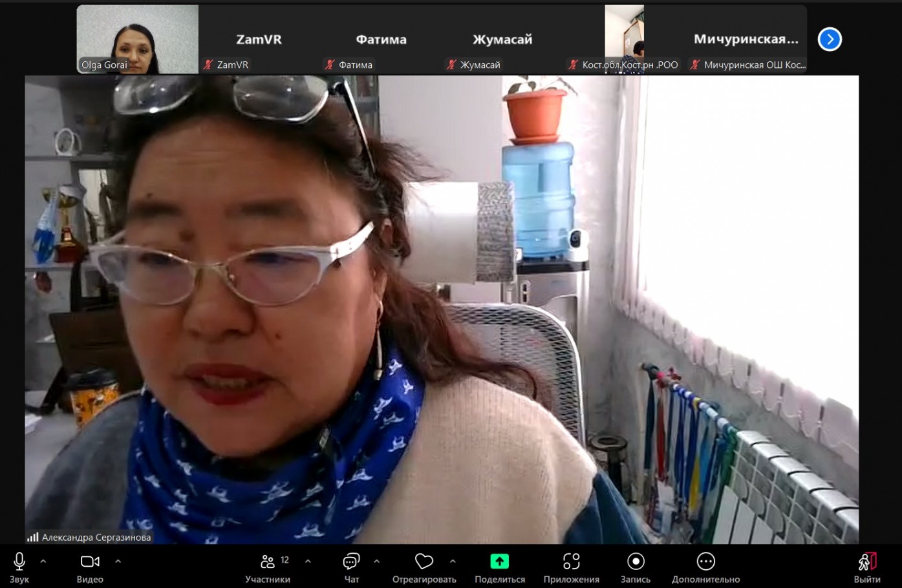Expand video options arrow next to Видео
Screen dimensions: 902x588
pos(118,562)
